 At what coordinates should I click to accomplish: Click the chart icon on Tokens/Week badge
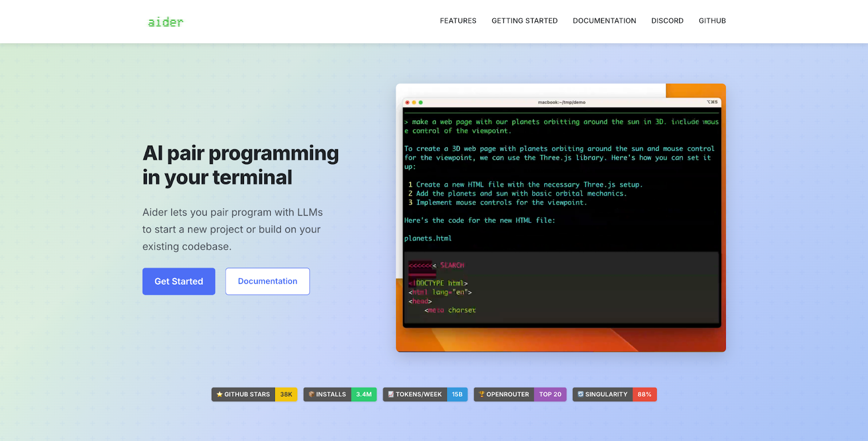click(x=391, y=394)
